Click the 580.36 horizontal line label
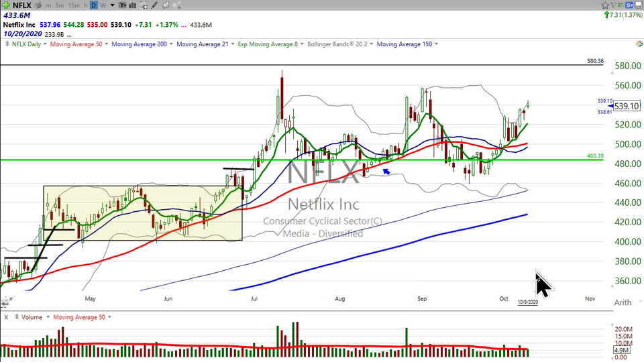 click(x=595, y=61)
